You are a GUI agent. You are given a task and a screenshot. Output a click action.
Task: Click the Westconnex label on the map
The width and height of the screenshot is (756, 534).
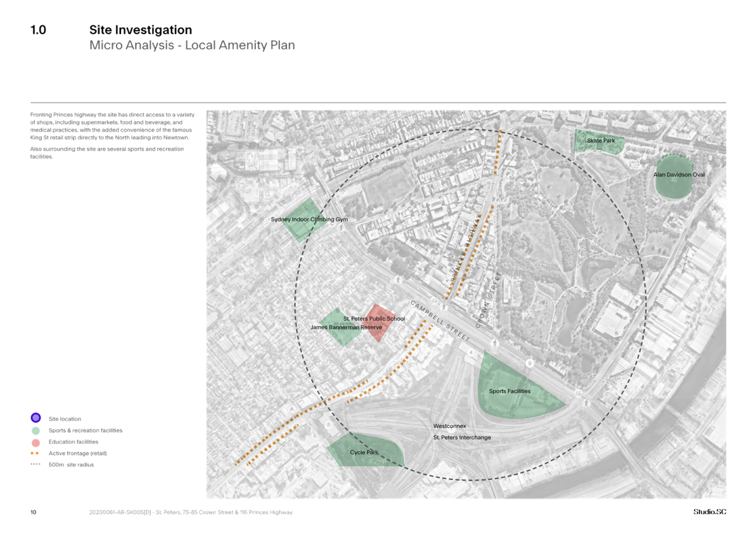coord(449,426)
